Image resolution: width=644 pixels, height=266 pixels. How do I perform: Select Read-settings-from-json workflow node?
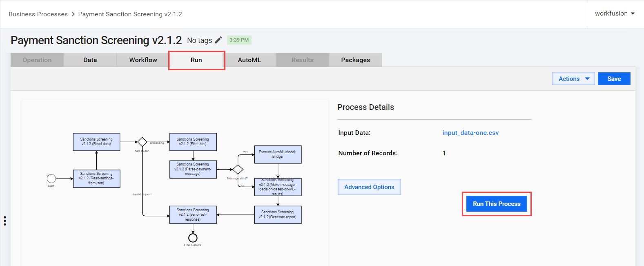[x=96, y=179]
